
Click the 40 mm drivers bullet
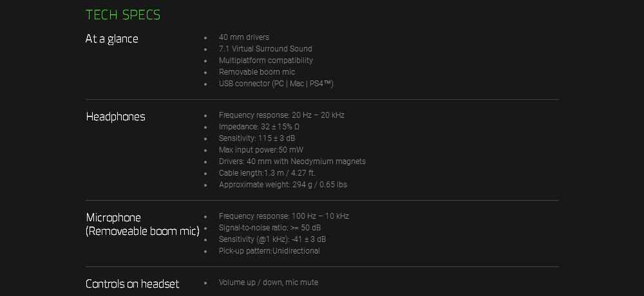[244, 37]
